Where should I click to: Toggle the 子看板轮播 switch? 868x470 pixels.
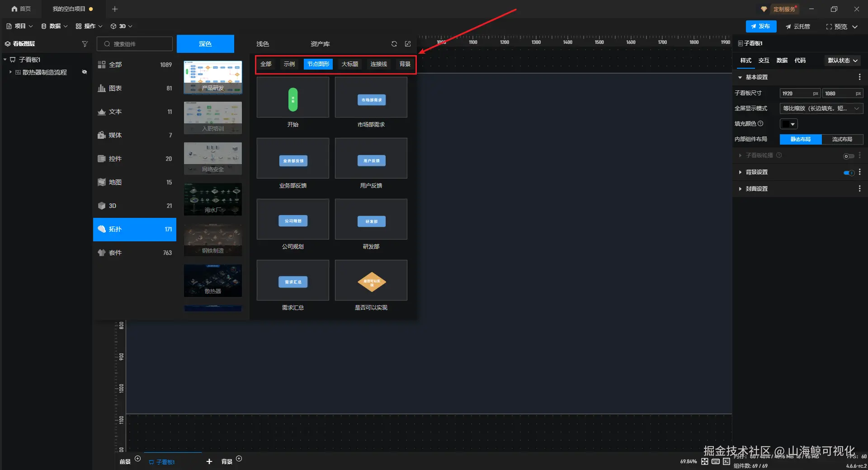click(849, 156)
